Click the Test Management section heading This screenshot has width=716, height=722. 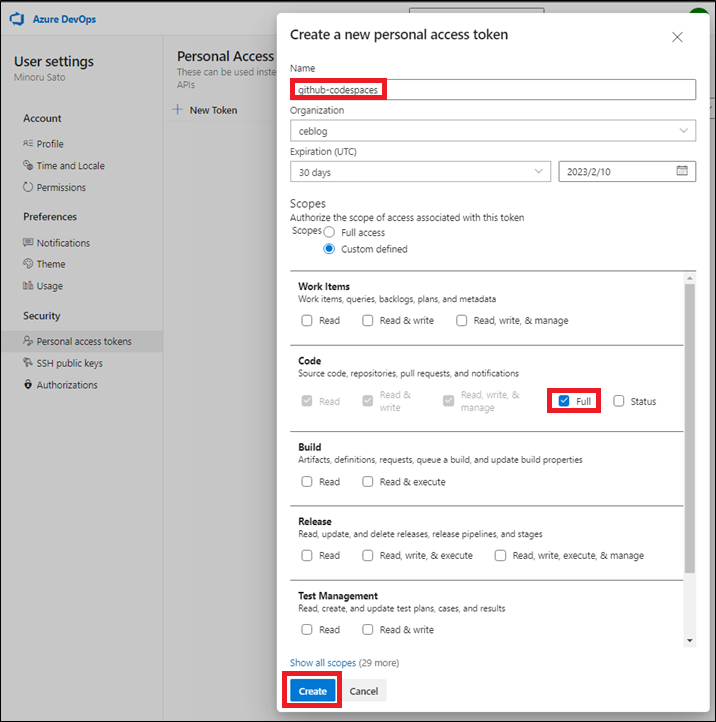tap(338, 595)
